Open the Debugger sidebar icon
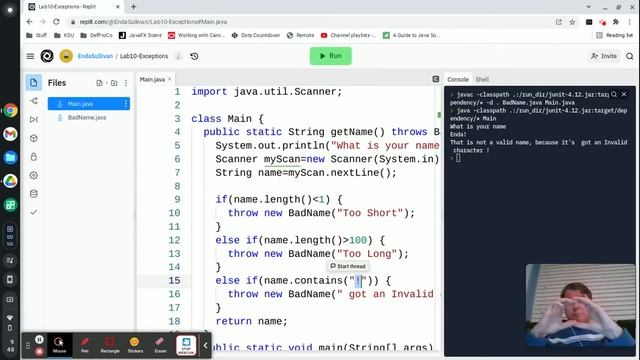 (x=33, y=119)
